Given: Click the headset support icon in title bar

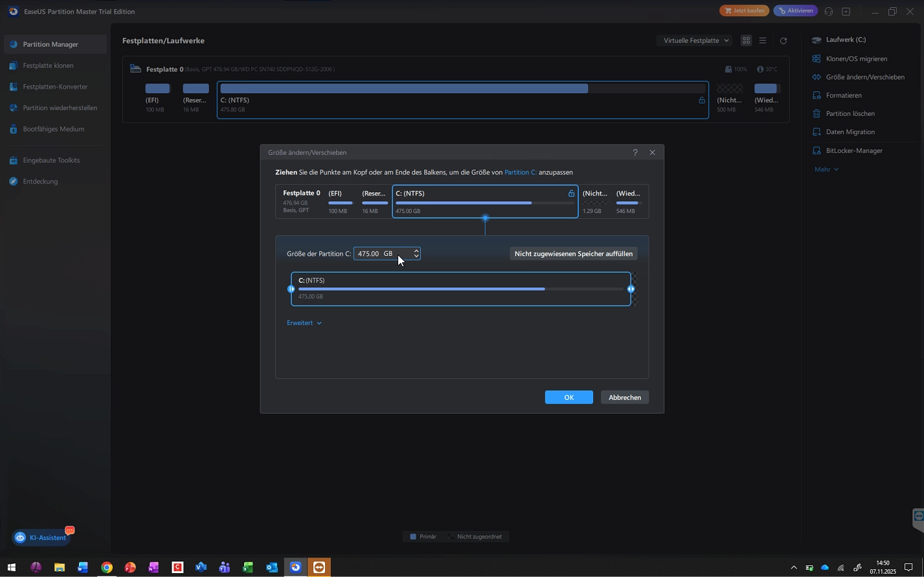Looking at the screenshot, I should [828, 12].
